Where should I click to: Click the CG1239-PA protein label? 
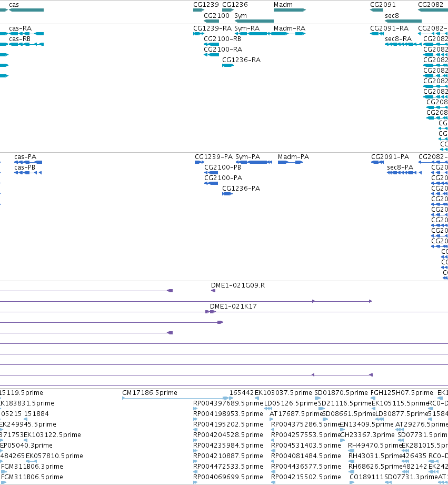click(x=214, y=157)
